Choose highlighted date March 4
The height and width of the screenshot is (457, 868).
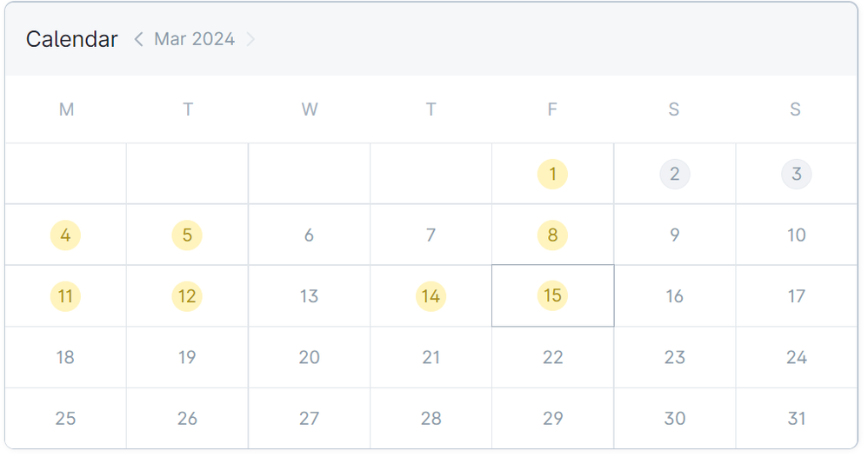click(65, 235)
